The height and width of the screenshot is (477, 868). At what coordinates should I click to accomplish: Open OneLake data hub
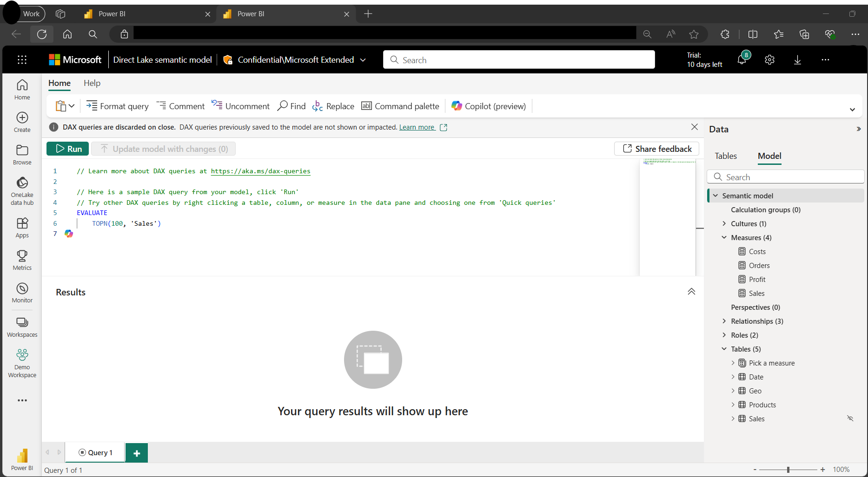point(22,190)
